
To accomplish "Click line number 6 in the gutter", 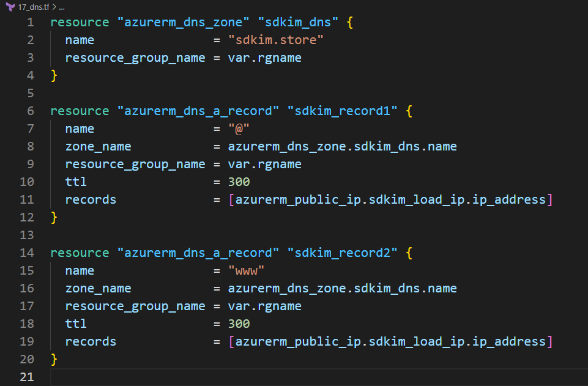I will (31, 111).
